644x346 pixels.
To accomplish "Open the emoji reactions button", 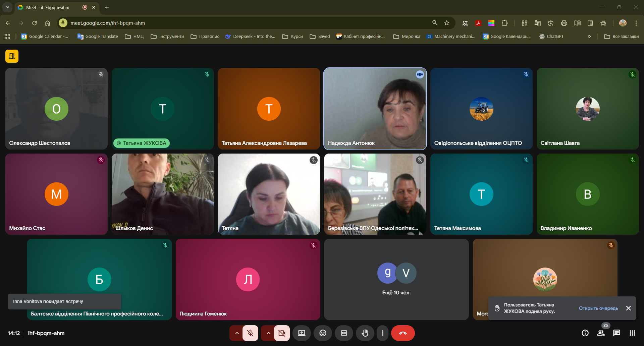I will point(323,333).
